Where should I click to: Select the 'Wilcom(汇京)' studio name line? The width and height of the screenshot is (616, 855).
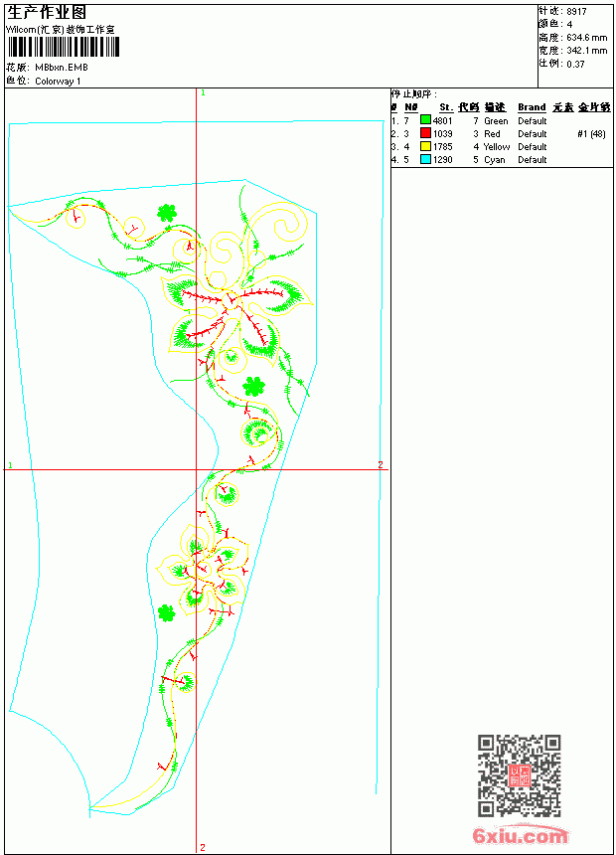(x=61, y=30)
